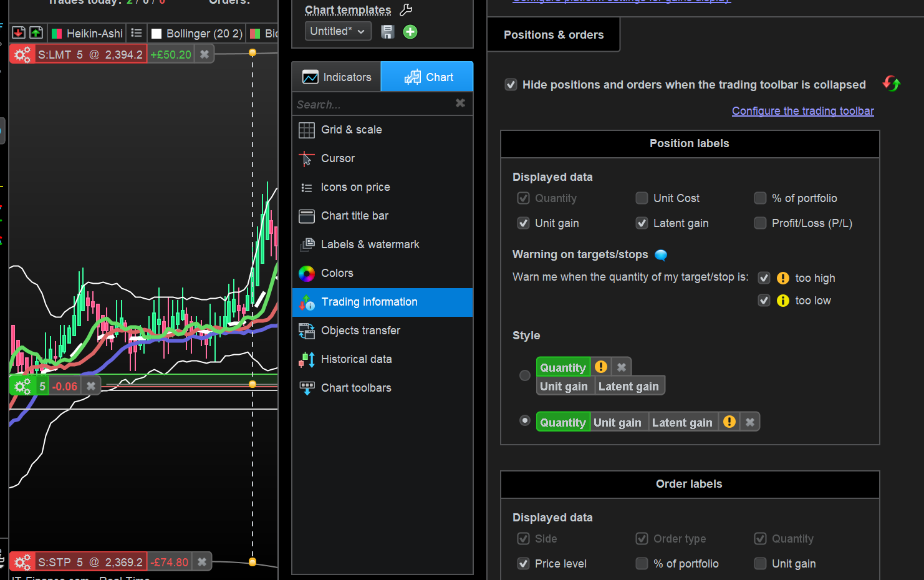Open Configure the trading toolbar link
Image resolution: width=924 pixels, height=580 pixels.
coord(803,111)
